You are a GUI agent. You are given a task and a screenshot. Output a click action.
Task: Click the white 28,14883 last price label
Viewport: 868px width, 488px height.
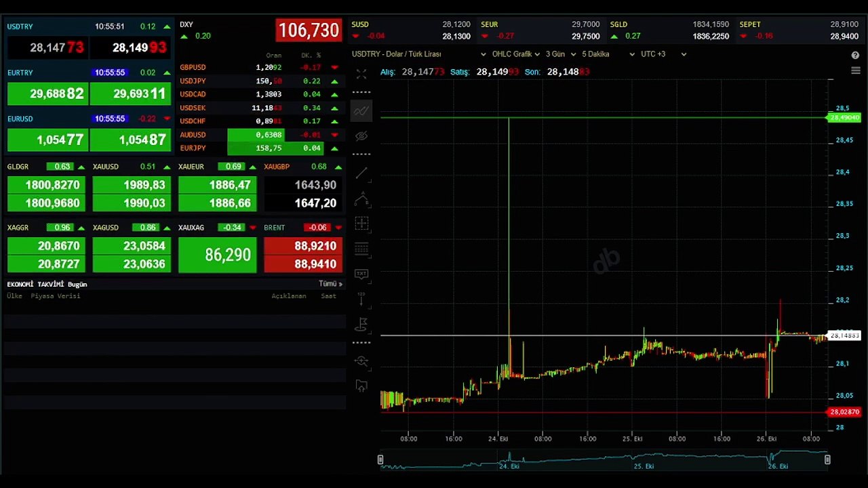(844, 335)
